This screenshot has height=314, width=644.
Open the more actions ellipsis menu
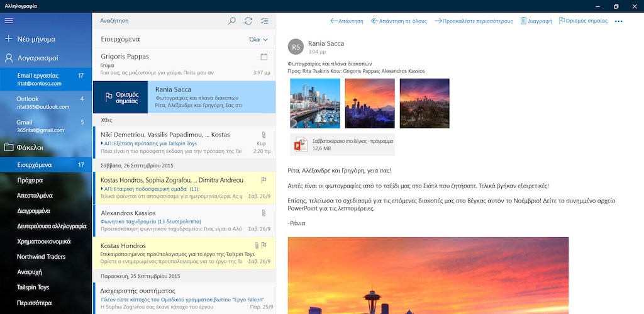click(618, 21)
